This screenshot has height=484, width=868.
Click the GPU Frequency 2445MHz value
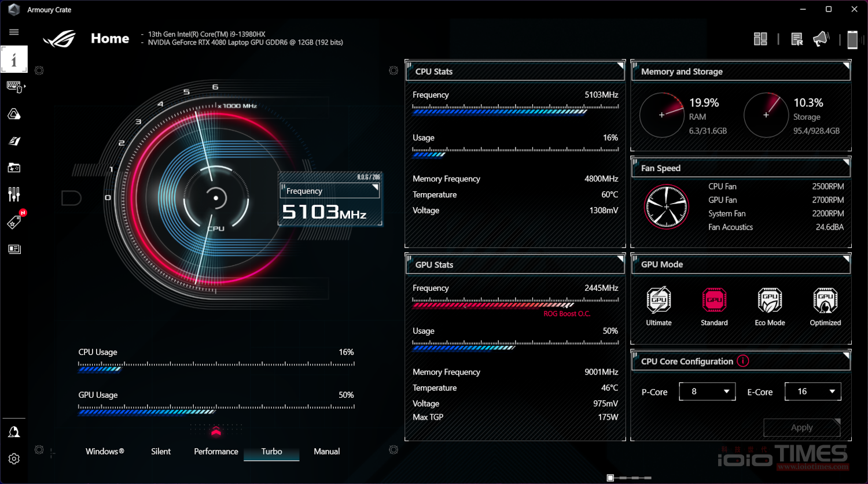click(601, 288)
